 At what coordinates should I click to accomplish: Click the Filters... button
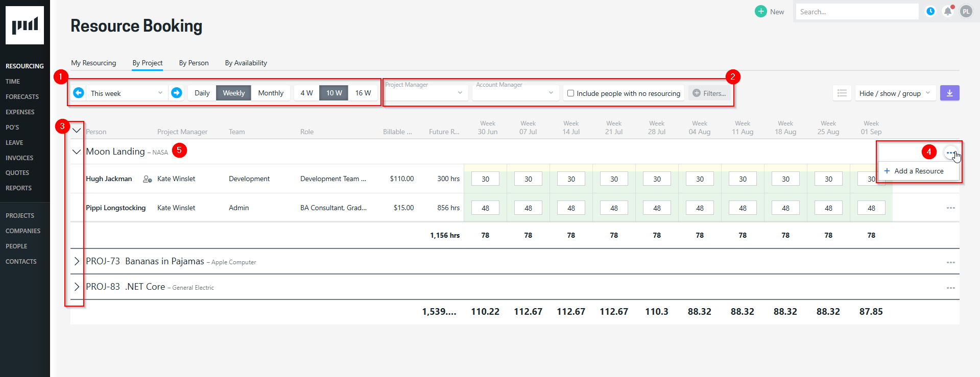(x=709, y=93)
